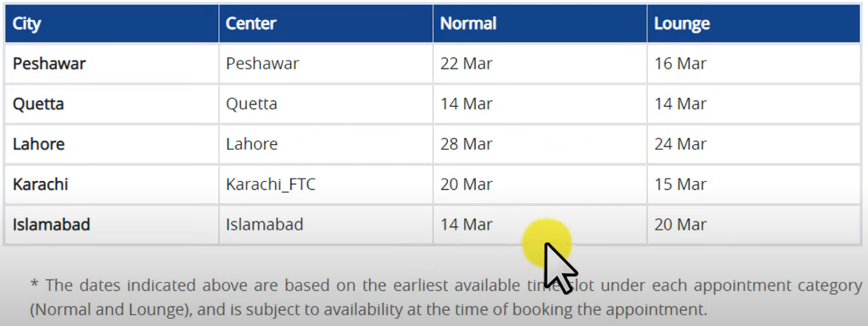The height and width of the screenshot is (326, 868).
Task: Click the Karachi_FTC center cell
Action: click(x=325, y=184)
